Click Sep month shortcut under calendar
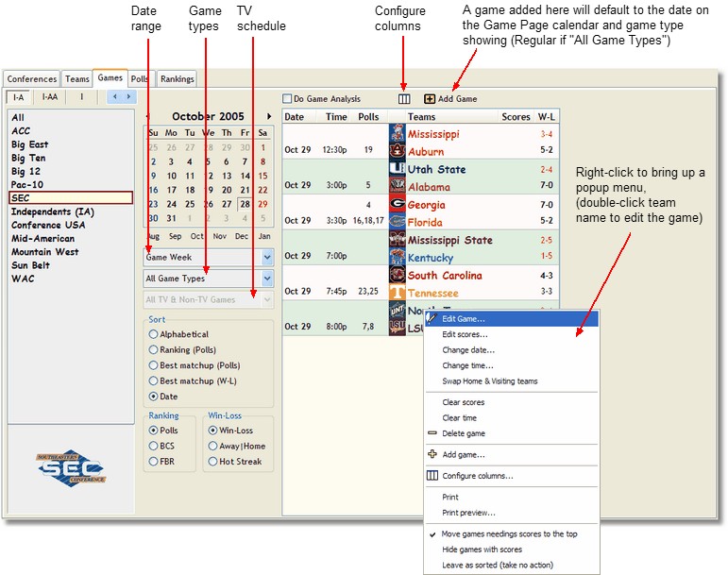This screenshot has width=728, height=575. [175, 236]
